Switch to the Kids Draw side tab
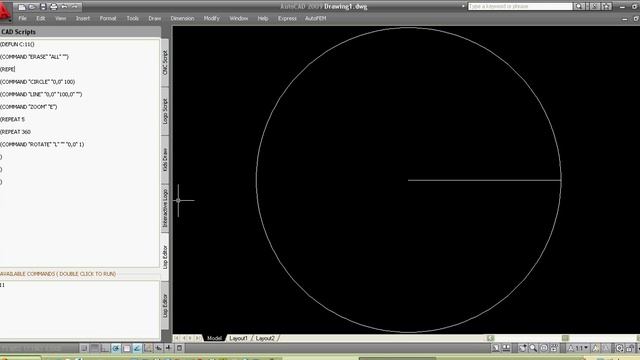 [165, 160]
